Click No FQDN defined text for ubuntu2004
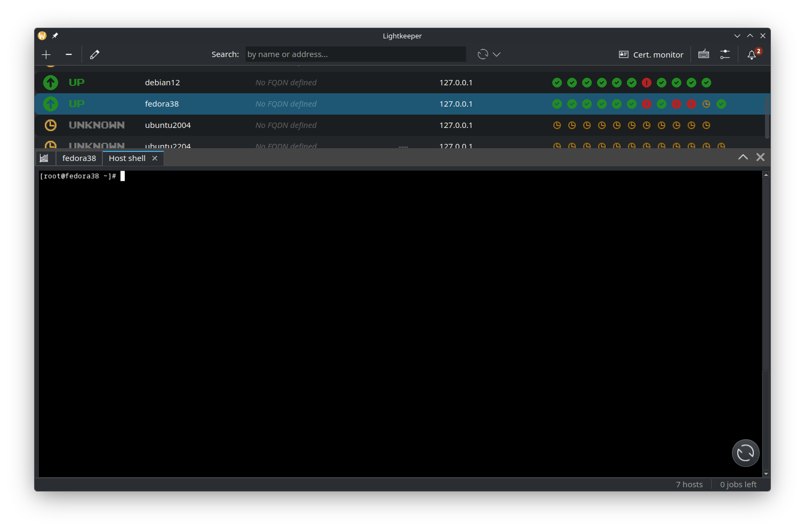This screenshot has height=532, width=805. click(x=286, y=125)
